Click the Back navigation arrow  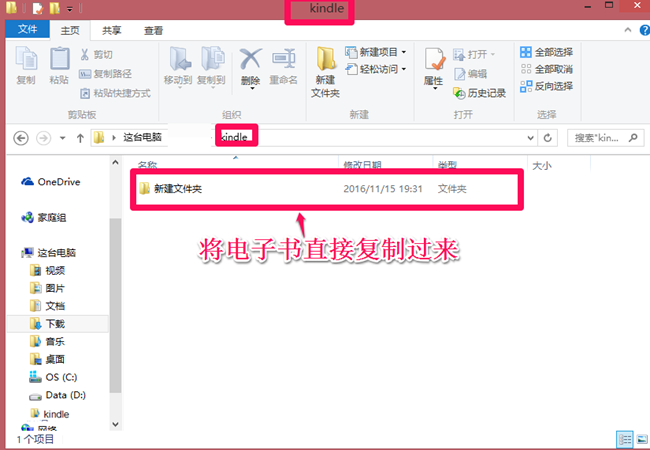pos(21,138)
